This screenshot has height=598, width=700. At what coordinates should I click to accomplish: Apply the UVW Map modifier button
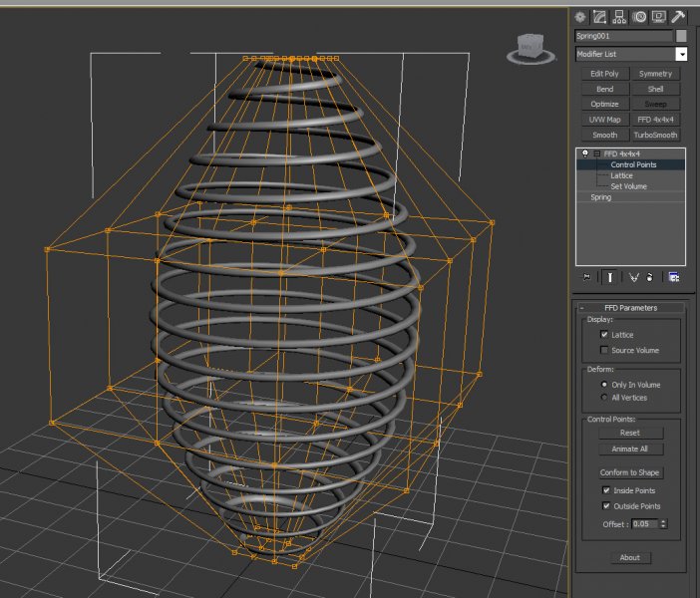(x=605, y=120)
